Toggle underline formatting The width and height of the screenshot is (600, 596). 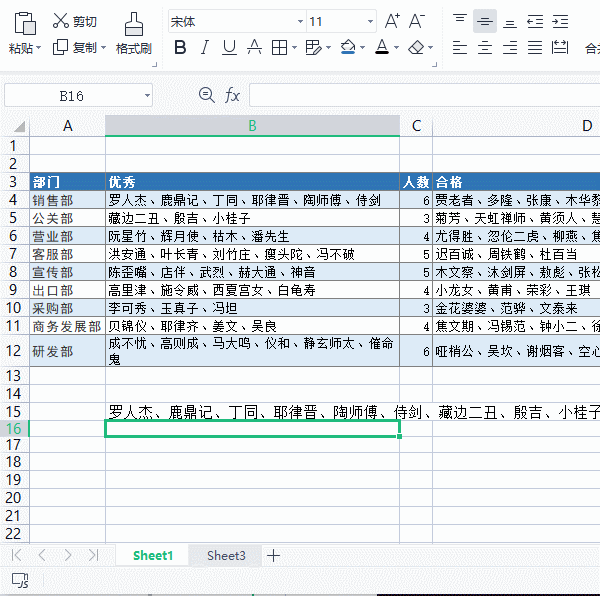click(x=229, y=47)
